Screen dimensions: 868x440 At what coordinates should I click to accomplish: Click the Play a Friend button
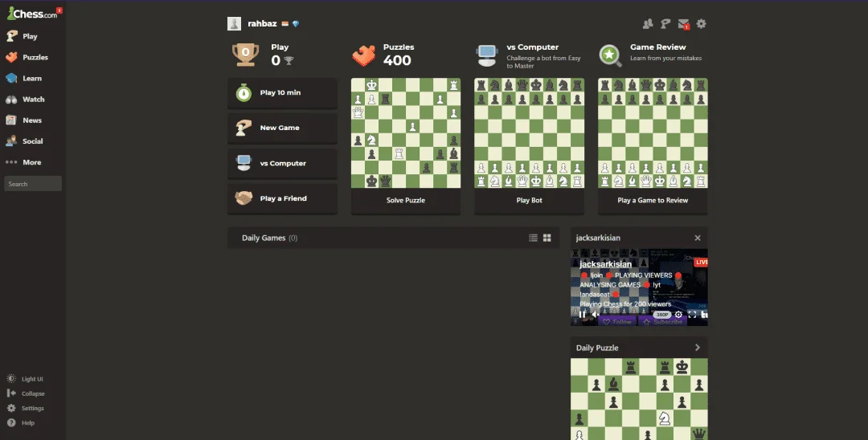pos(282,198)
